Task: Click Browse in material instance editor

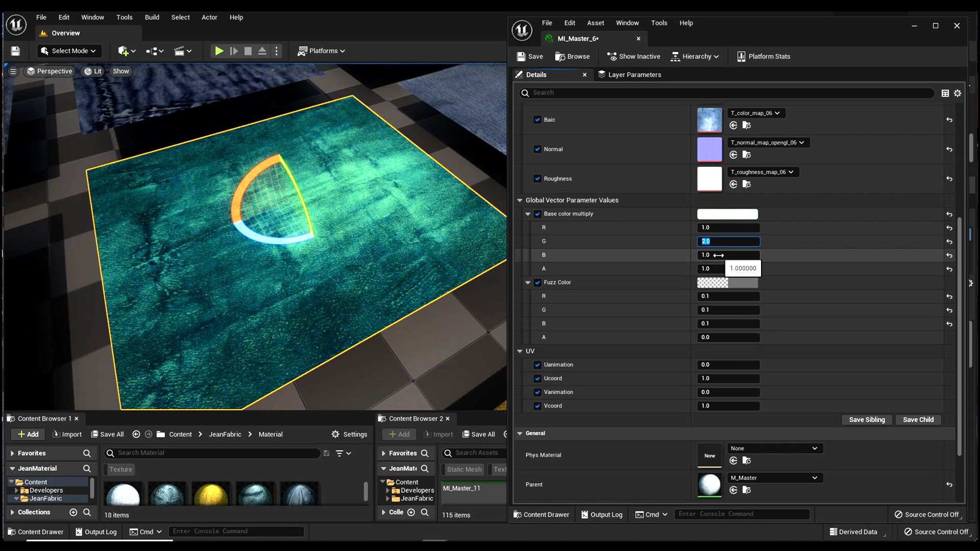Action: [x=572, y=57]
